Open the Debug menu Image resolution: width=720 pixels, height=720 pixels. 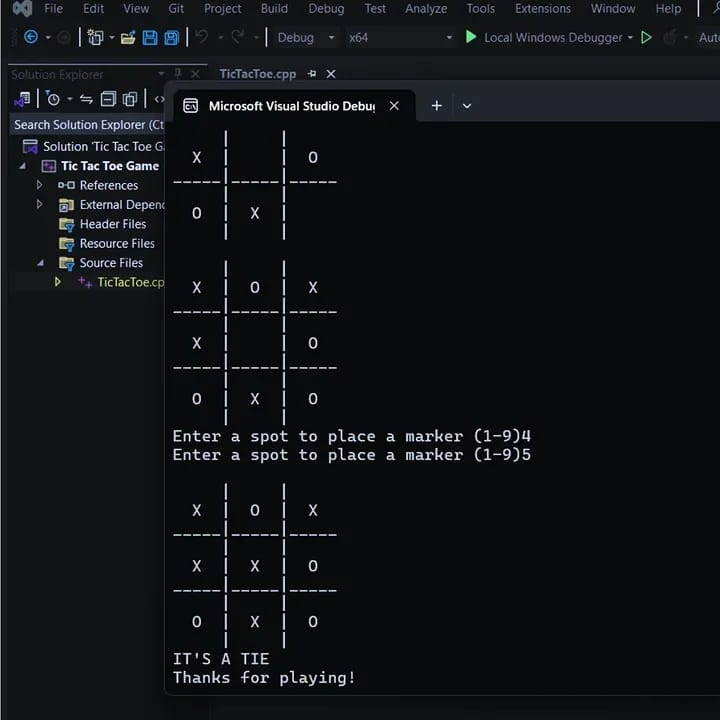[x=326, y=9]
